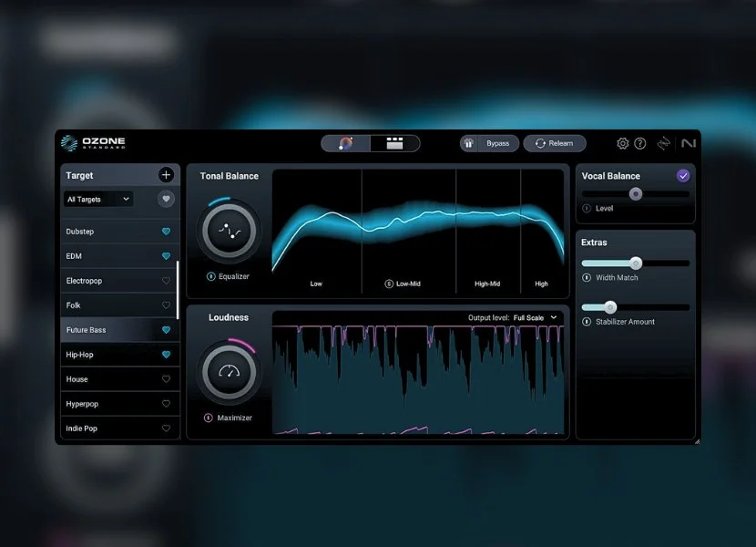Image resolution: width=756 pixels, height=547 pixels.
Task: Open the All Targets dropdown
Action: [97, 199]
